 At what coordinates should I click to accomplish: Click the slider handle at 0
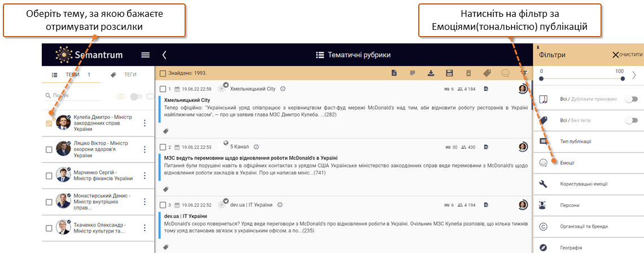(x=541, y=78)
